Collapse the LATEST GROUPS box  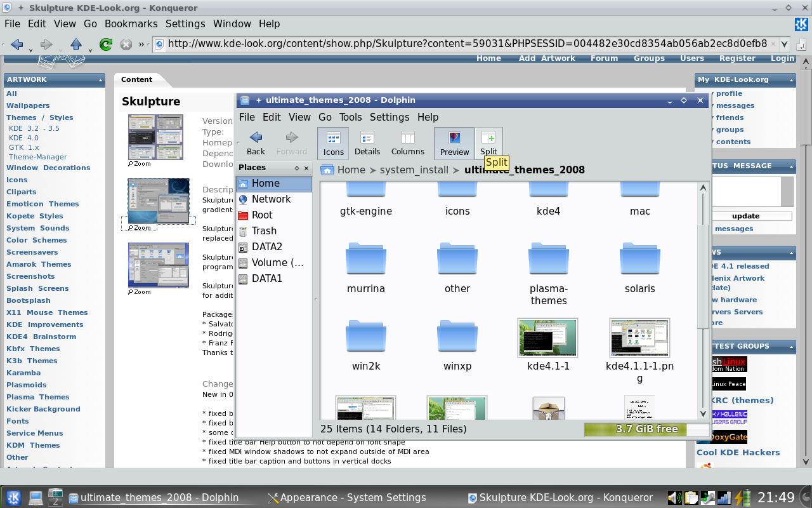tap(791, 347)
